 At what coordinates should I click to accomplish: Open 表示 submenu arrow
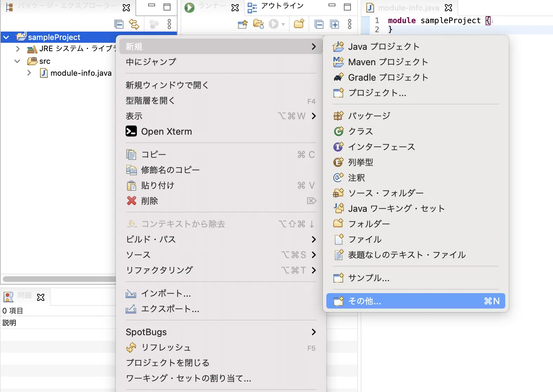point(314,116)
